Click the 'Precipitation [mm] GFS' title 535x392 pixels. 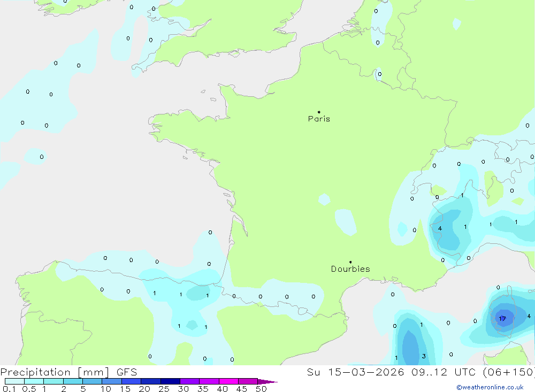(68, 372)
